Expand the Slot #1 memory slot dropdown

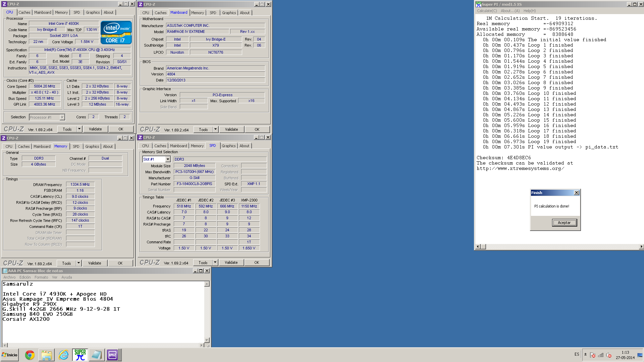tap(168, 159)
